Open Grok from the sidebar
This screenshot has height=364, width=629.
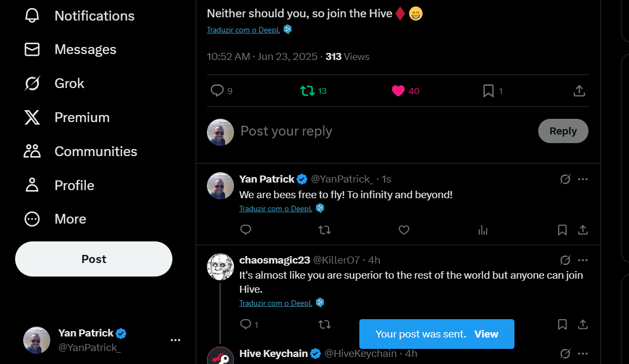pyautogui.click(x=54, y=83)
